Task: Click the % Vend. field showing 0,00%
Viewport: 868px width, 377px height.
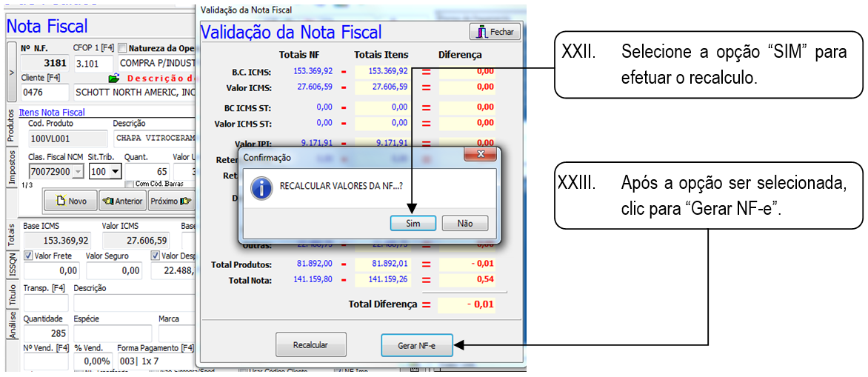Action: click(93, 361)
